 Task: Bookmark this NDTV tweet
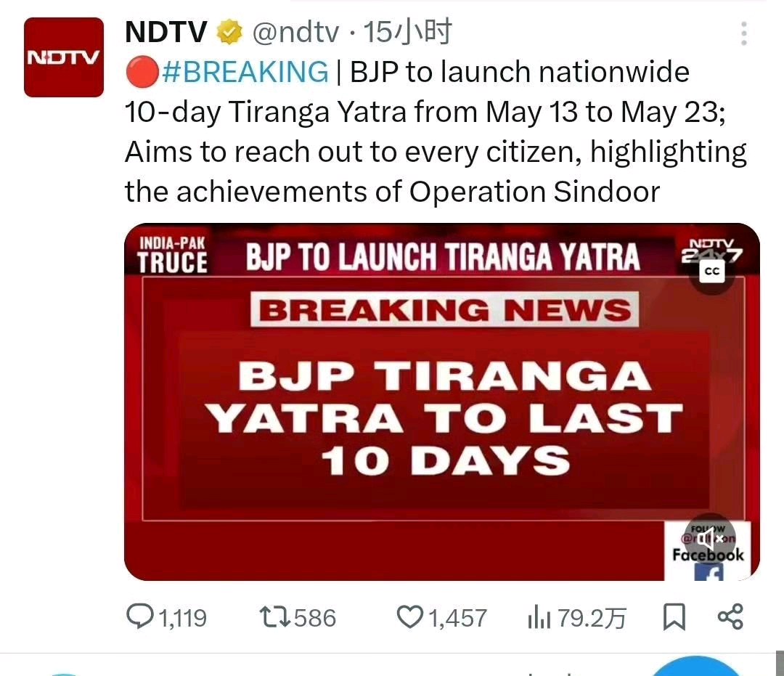coord(674,616)
